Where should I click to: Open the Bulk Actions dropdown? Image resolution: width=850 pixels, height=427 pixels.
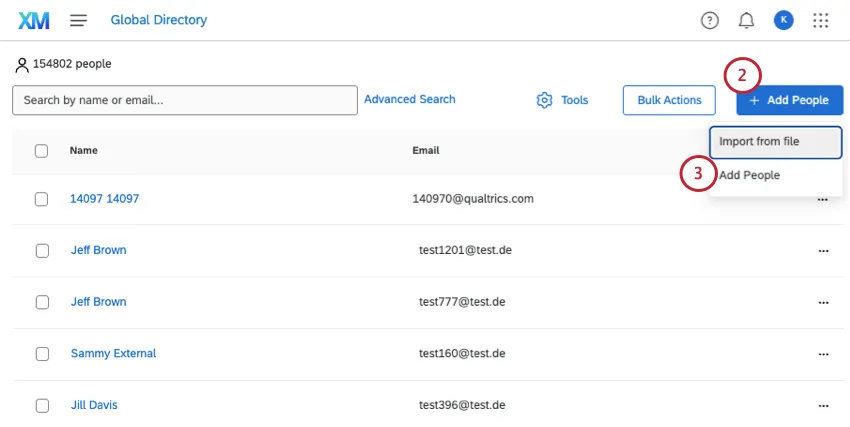coord(669,100)
